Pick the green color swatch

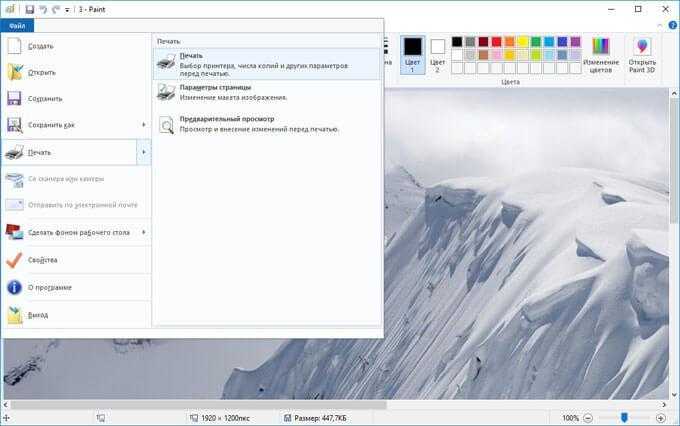pyautogui.click(x=536, y=42)
